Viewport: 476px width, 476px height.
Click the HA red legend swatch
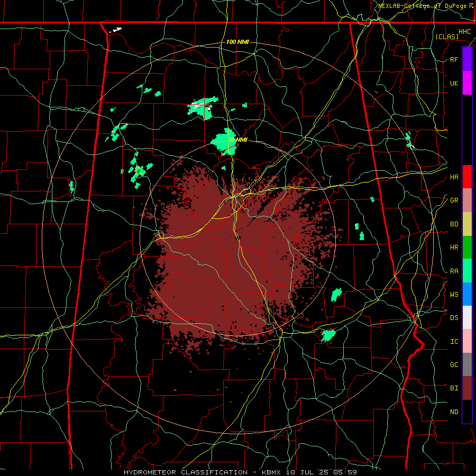(467, 177)
